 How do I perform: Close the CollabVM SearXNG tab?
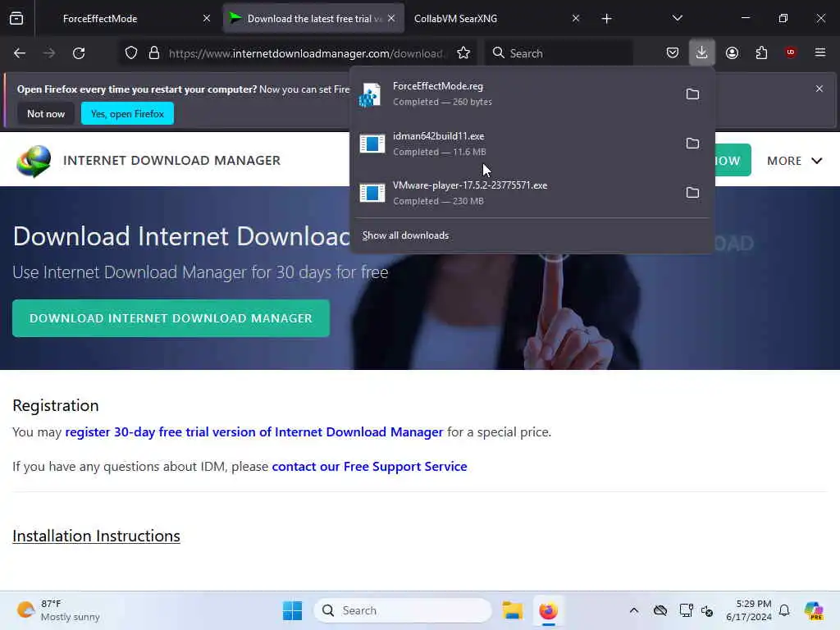coord(576,19)
